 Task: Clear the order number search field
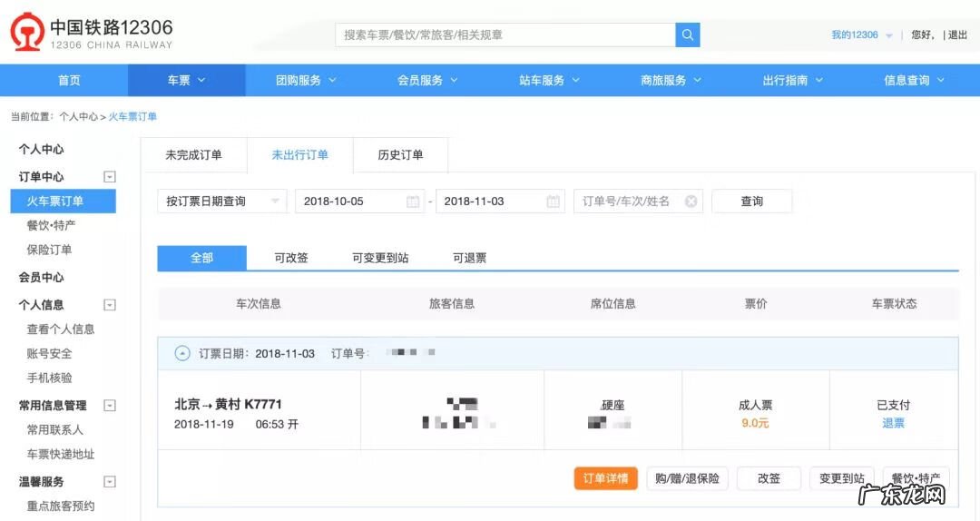[x=691, y=202]
